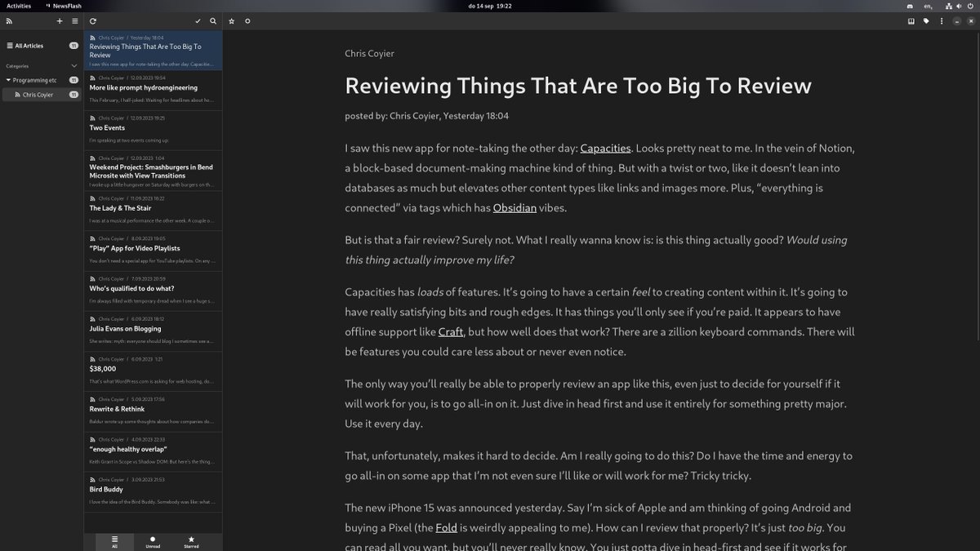Click RSS icon of $38,000 entry
The height and width of the screenshot is (551, 980).
[x=92, y=359]
